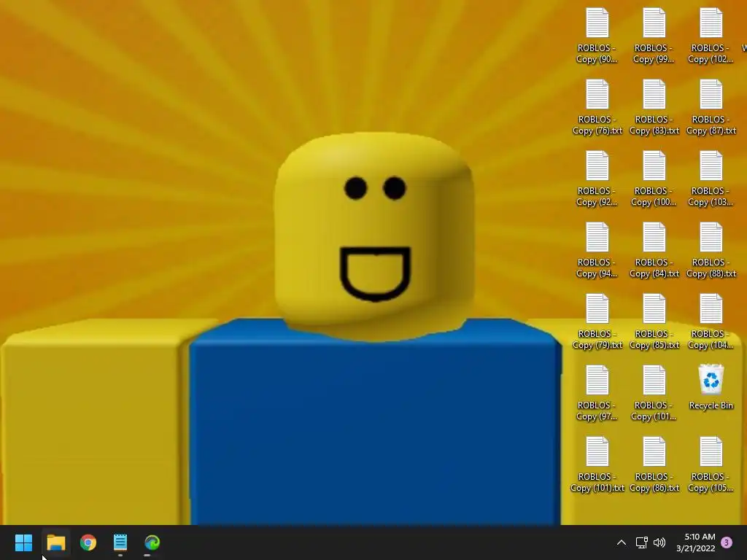The width and height of the screenshot is (747, 560).
Task: Select the Recycle Bin desktop icon
Action: click(x=711, y=387)
